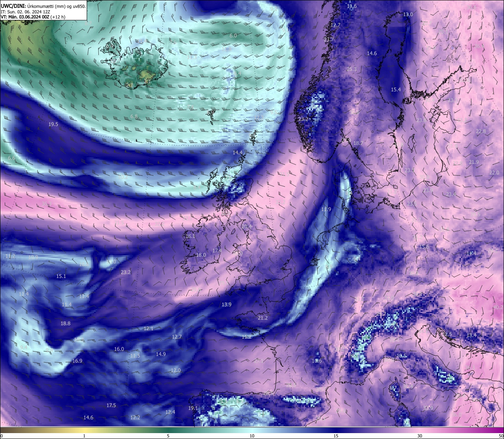Click the map value '17.5' near the bottom left
Image resolution: width=504 pixels, height=439 pixels.
point(111,406)
